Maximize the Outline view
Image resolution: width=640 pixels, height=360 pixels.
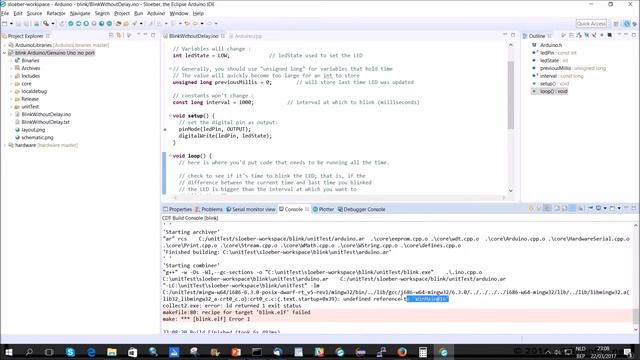point(634,35)
